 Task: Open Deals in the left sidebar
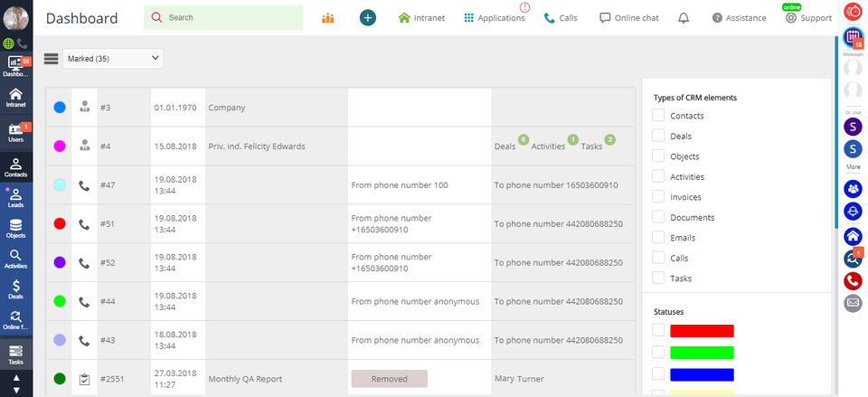coord(16,289)
